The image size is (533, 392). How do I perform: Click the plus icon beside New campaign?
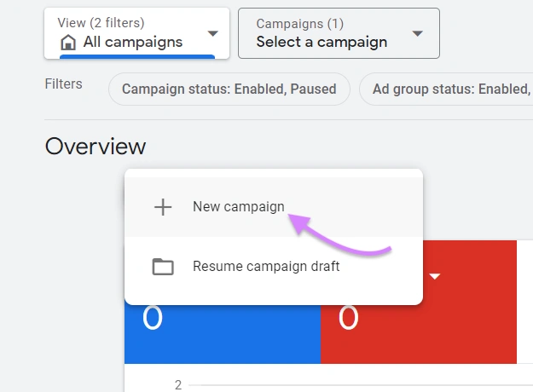coord(163,207)
